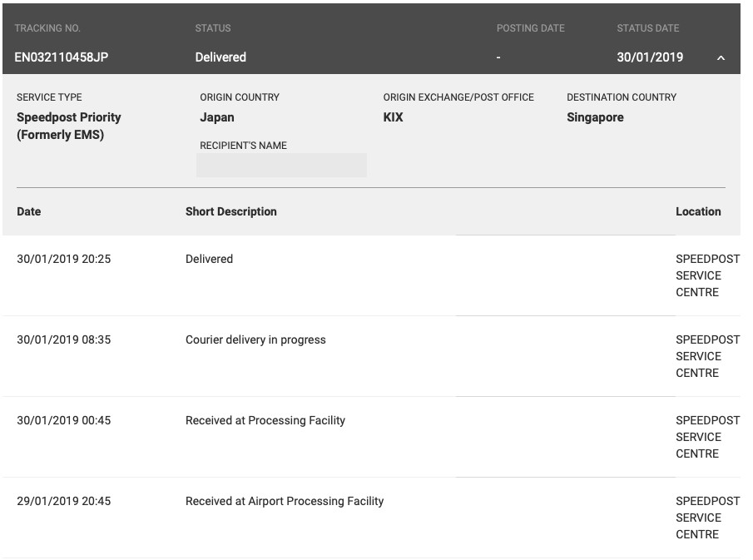
Task: Click the SERVICE TYPE label
Action: [x=49, y=97]
